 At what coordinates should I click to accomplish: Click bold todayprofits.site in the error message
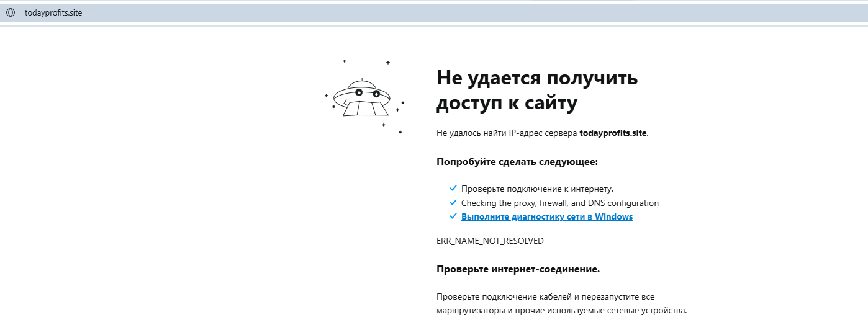[x=613, y=133]
